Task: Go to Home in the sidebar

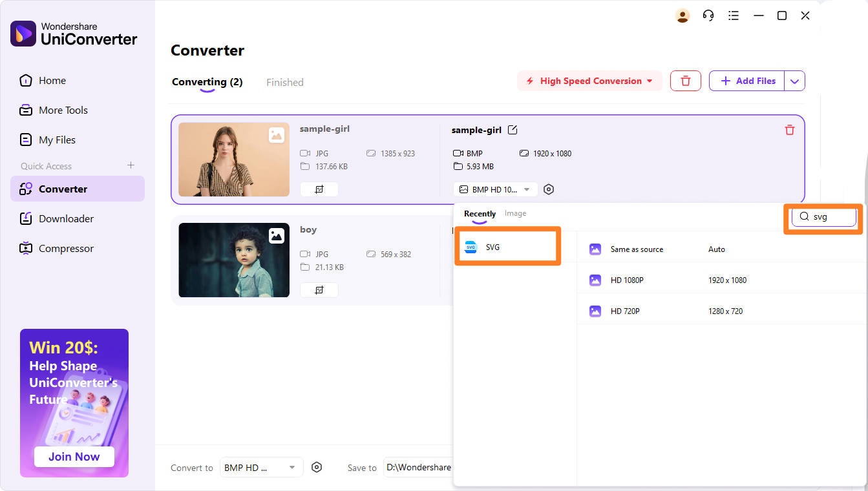Action: tap(78, 81)
